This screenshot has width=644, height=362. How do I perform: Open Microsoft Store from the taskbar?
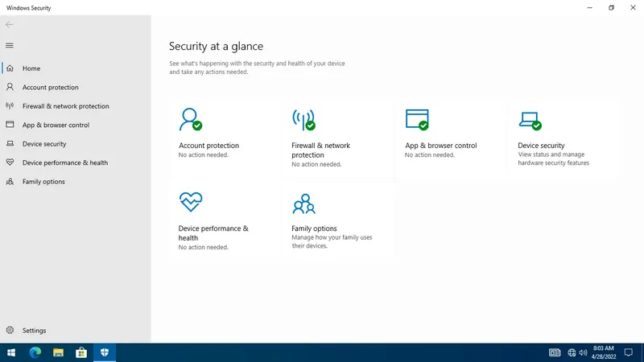[81, 352]
